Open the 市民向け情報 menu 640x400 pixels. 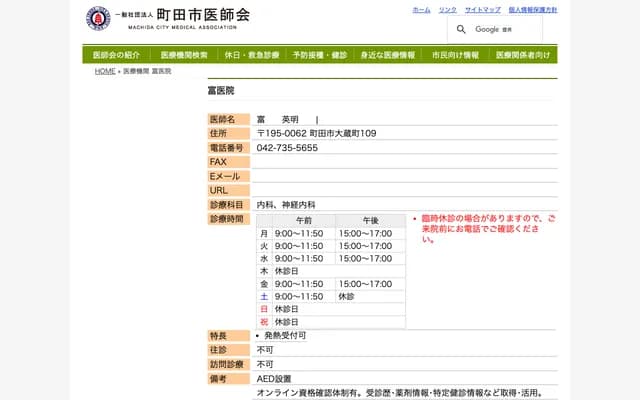(x=455, y=55)
